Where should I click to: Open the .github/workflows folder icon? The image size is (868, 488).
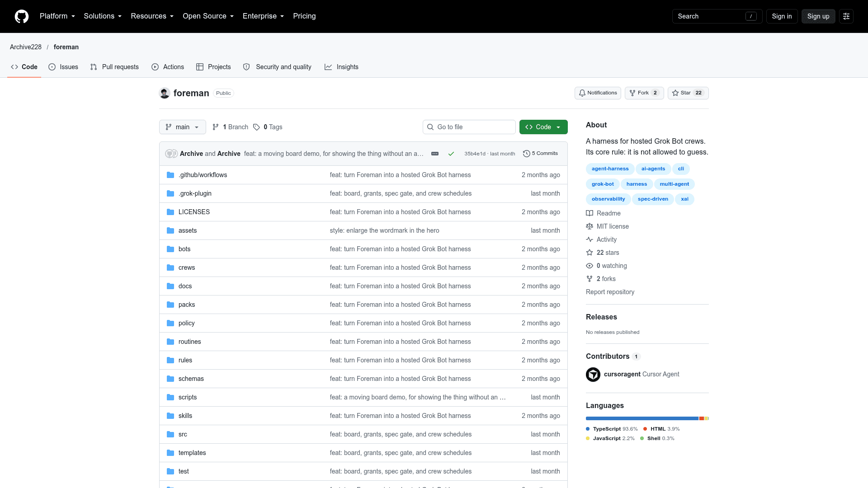170,175
